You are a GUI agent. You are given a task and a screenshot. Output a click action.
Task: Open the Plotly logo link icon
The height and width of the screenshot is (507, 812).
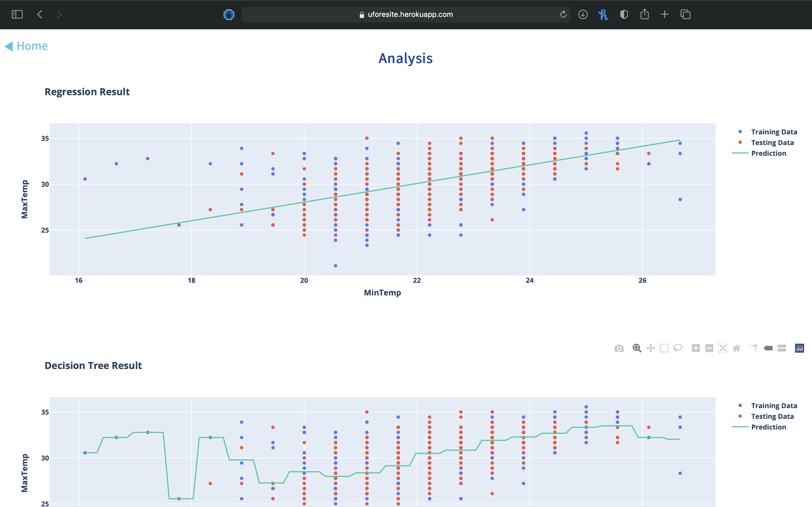[799, 348]
